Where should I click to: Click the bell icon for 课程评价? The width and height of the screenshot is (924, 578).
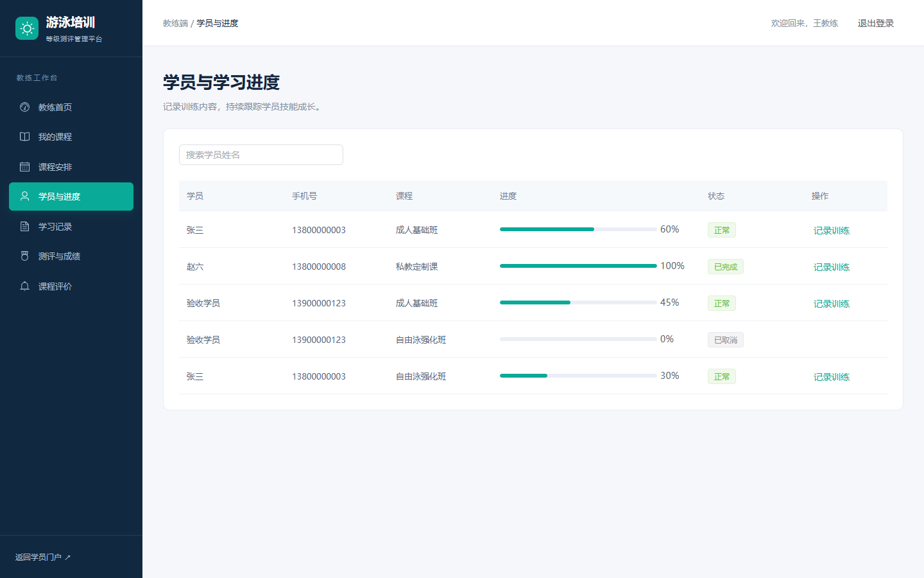24,286
